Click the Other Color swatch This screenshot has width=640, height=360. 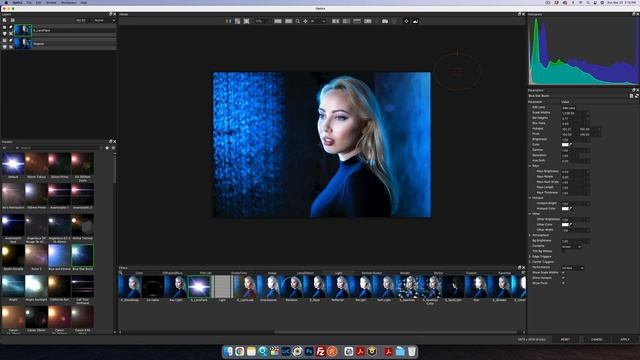click(x=565, y=224)
